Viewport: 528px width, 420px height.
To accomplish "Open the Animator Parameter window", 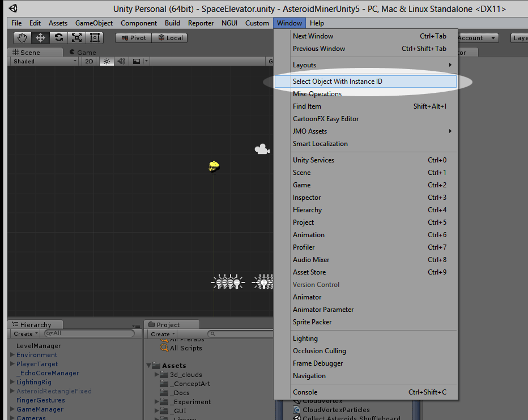I will click(x=366, y=310).
